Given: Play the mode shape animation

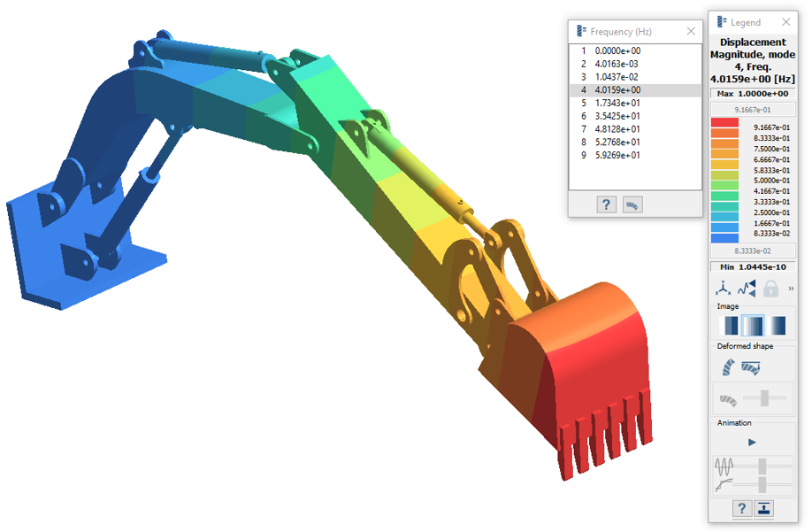Looking at the screenshot, I should coord(752,442).
